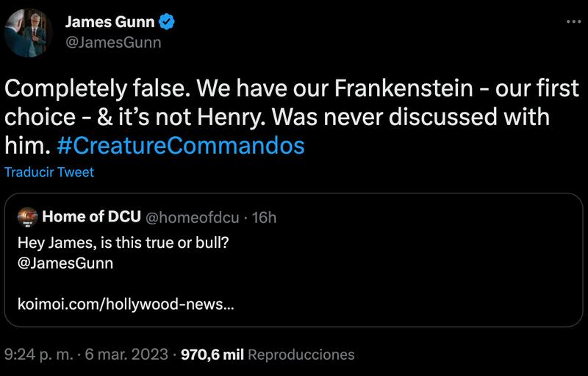Click the @homeofdcu handle
This screenshot has height=376, width=588.
coord(193,217)
